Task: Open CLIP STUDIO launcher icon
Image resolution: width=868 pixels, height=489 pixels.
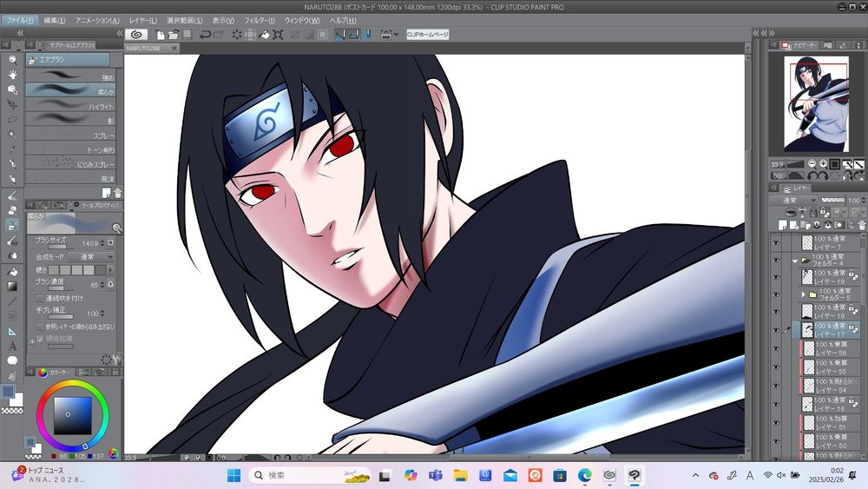Action: [136, 35]
